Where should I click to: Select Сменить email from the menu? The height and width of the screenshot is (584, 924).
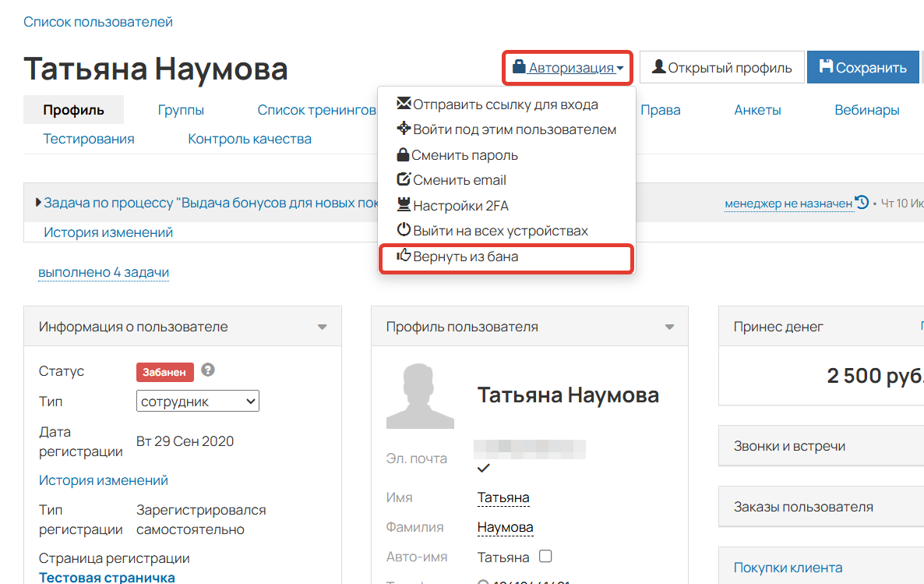point(460,179)
